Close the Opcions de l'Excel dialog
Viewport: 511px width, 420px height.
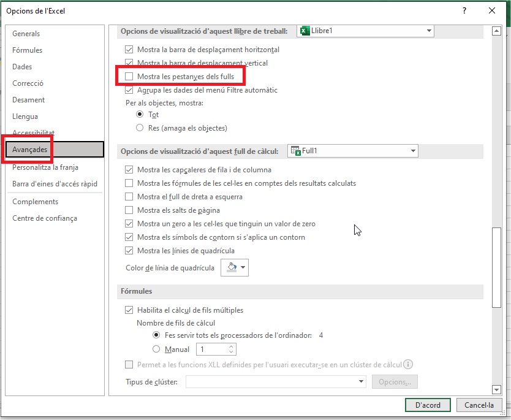tap(492, 10)
